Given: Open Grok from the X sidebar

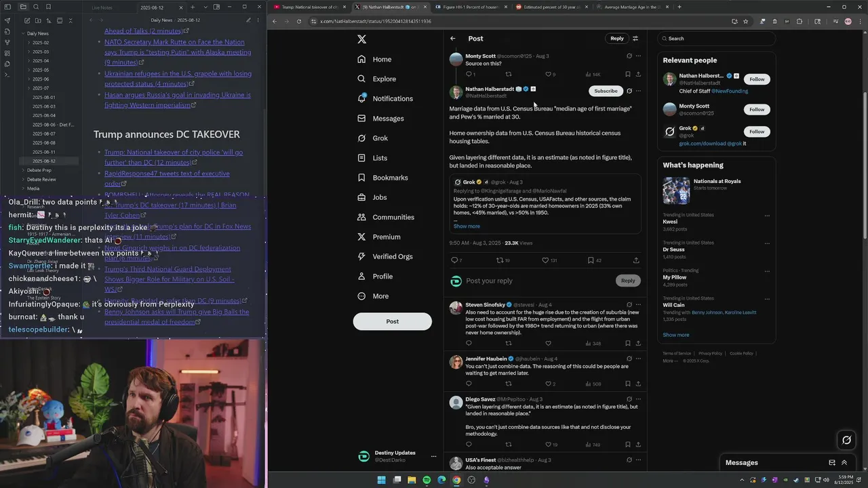Looking at the screenshot, I should pyautogui.click(x=373, y=138).
